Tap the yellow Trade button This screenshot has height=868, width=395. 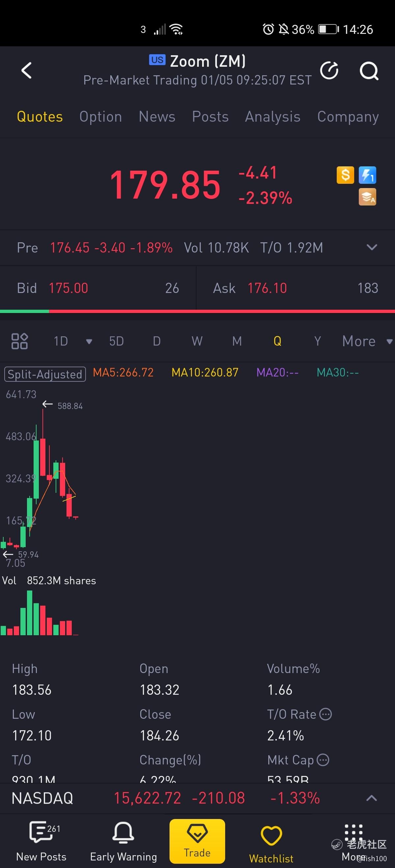[x=197, y=841]
